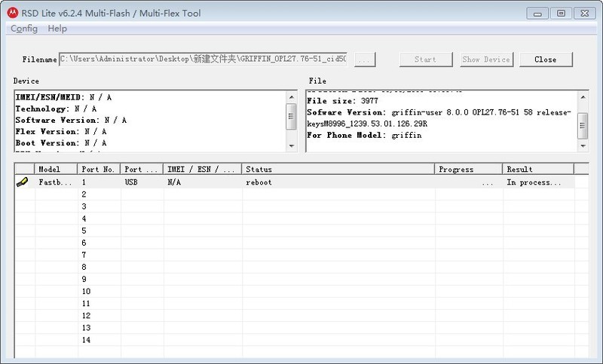Image resolution: width=603 pixels, height=364 pixels.
Task: Click the 'Boot Version: N / A' line
Action: pos(61,143)
